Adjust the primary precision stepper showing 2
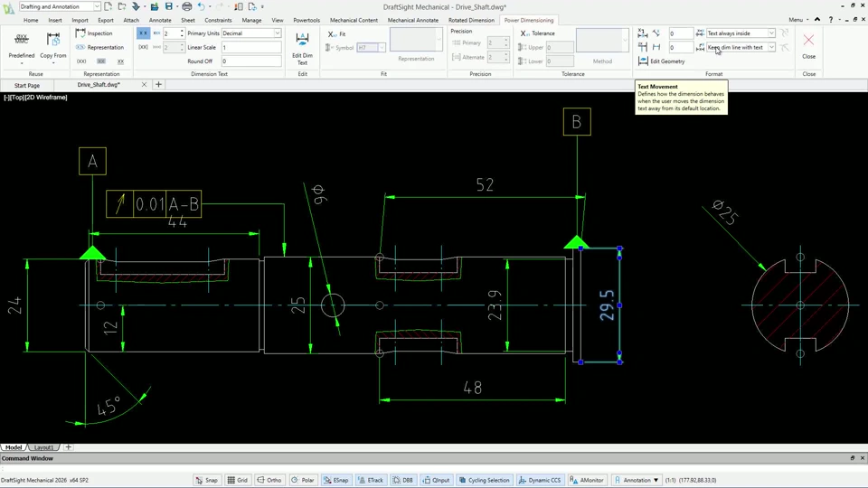Image resolution: width=868 pixels, height=488 pixels. coord(498,42)
